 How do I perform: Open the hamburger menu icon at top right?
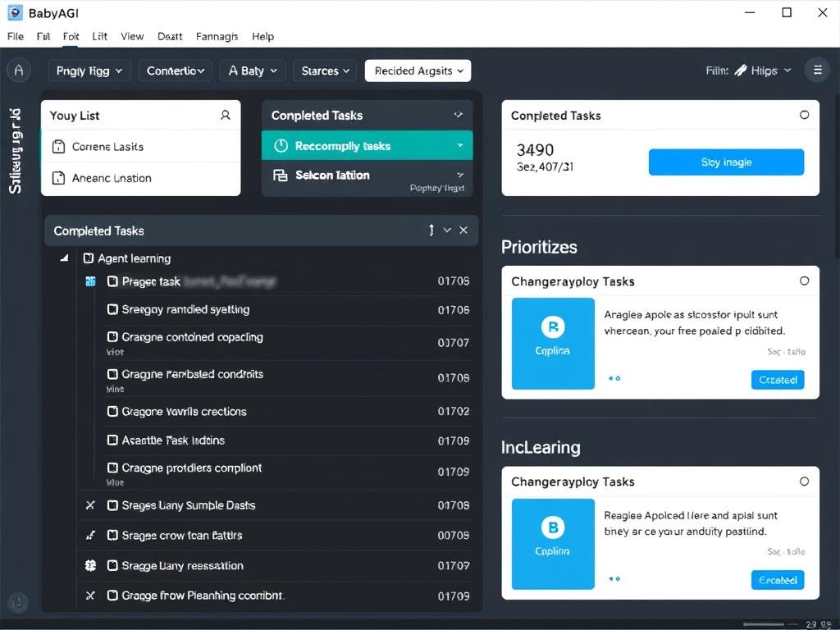(818, 71)
